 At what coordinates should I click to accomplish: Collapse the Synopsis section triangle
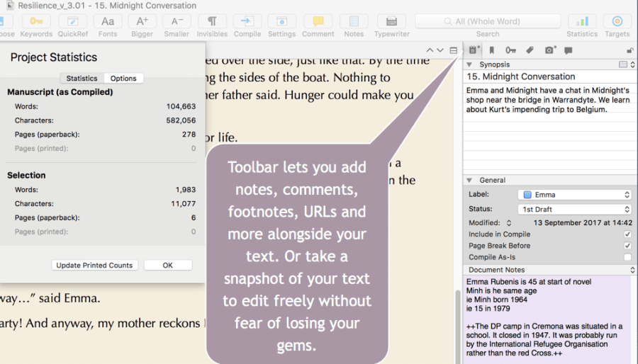(470, 64)
